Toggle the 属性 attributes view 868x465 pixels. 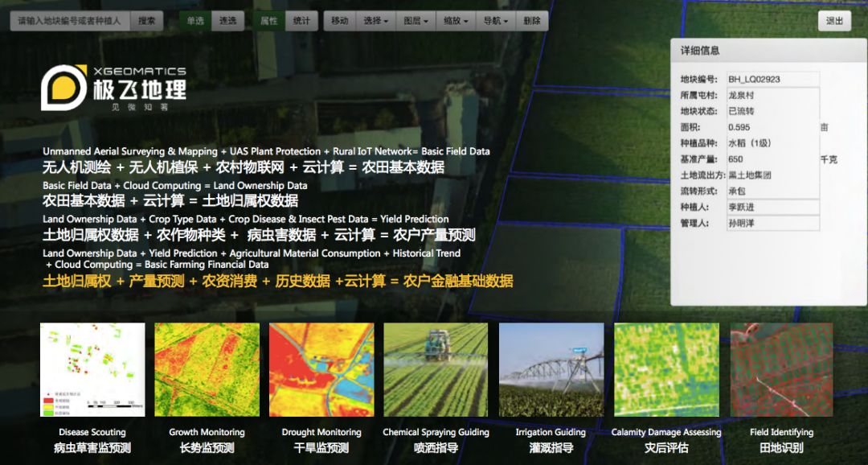pyautogui.click(x=268, y=21)
